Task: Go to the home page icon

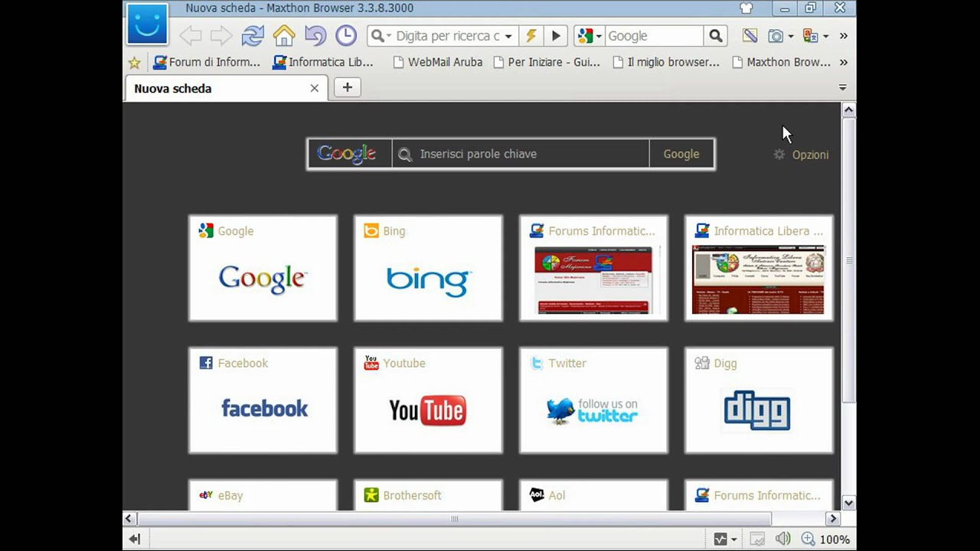Action: 284,36
